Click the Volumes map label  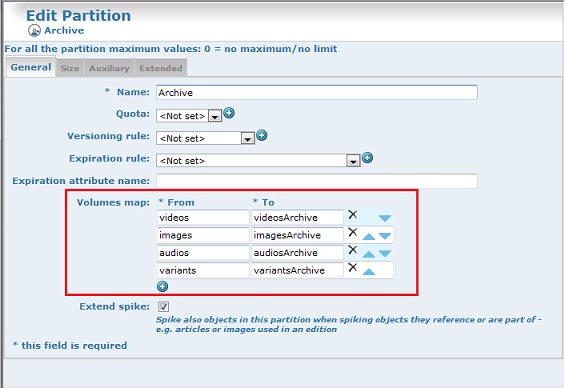click(x=113, y=202)
